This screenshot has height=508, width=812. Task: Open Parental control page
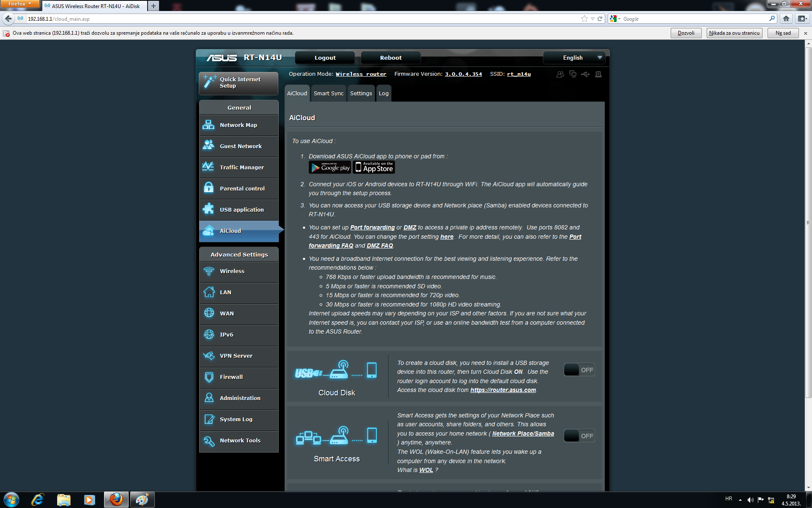[239, 189]
